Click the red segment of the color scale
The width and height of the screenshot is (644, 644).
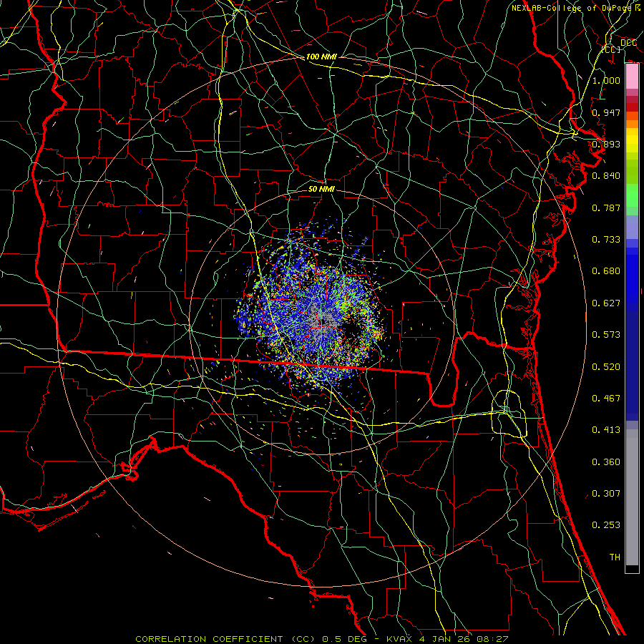click(x=632, y=107)
